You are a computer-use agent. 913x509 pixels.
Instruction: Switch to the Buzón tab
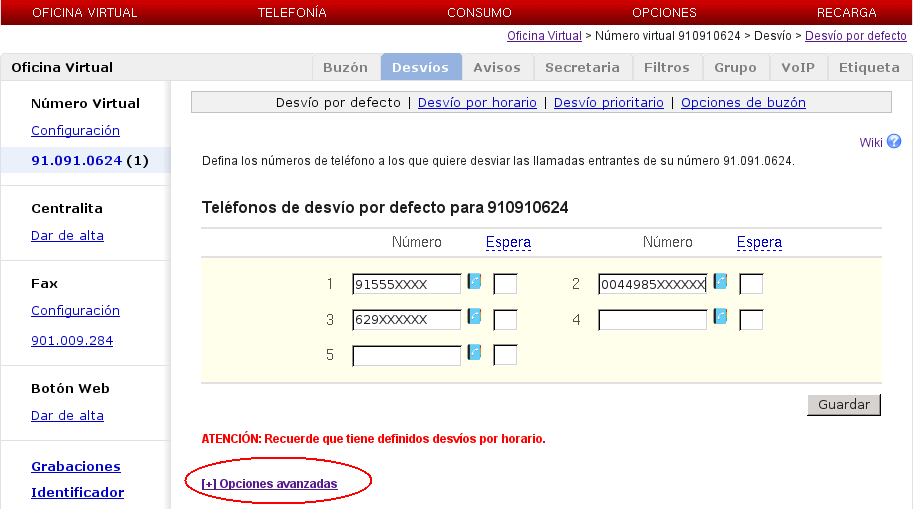(345, 68)
